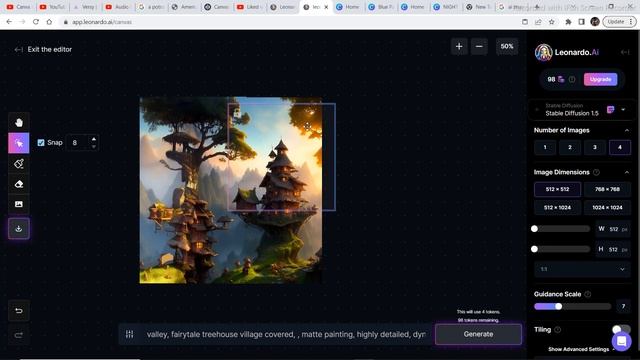The height and width of the screenshot is (360, 640).
Task: Show Image Dimensions help tooltip
Action: [x=596, y=172]
